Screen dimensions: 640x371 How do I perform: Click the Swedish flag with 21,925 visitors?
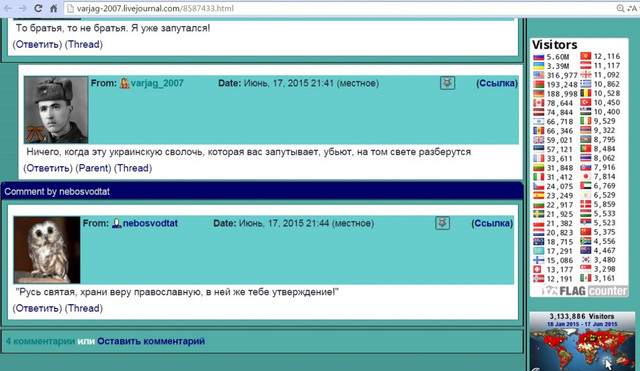click(539, 214)
